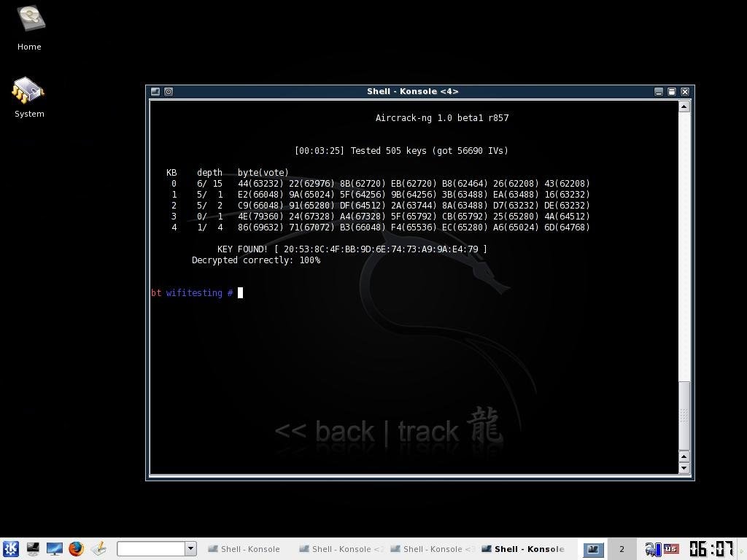Switch to first Shell - Konsole taskbar entry
This screenshot has height=560, width=747.
point(244,549)
